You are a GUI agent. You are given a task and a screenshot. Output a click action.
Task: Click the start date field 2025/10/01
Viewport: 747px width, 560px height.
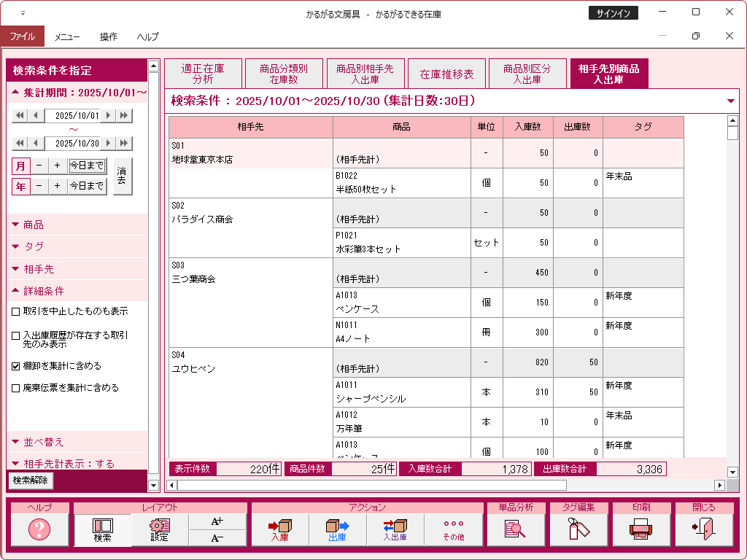(77, 115)
